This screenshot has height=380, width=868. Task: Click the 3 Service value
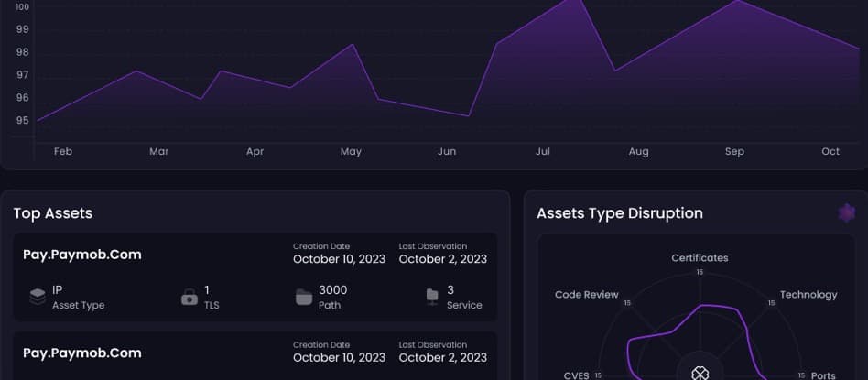pyautogui.click(x=450, y=290)
